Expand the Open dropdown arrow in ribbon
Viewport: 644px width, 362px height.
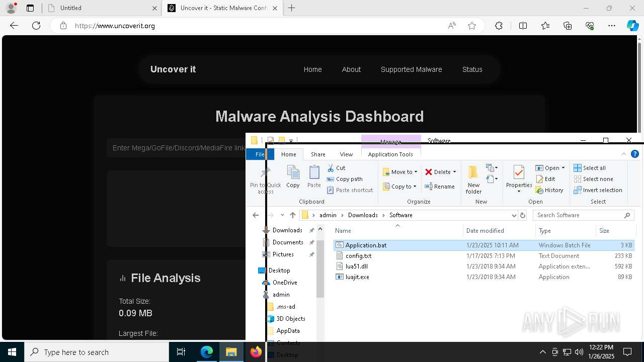point(563,168)
